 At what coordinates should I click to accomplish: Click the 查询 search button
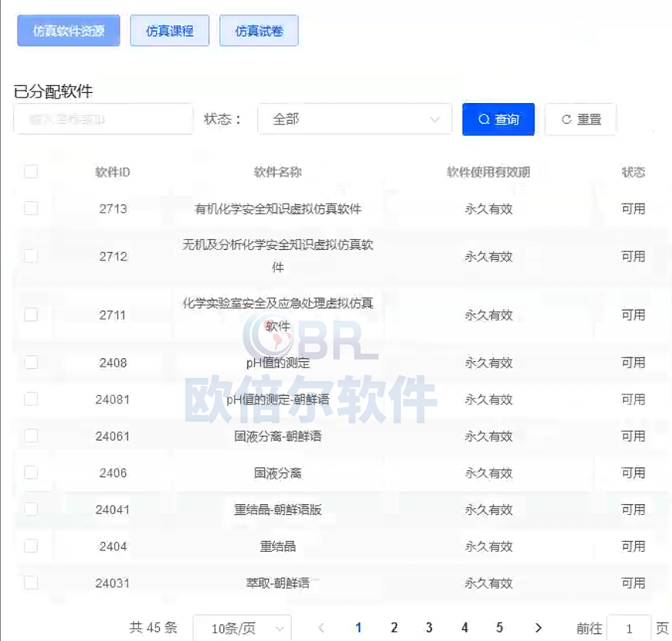[498, 119]
